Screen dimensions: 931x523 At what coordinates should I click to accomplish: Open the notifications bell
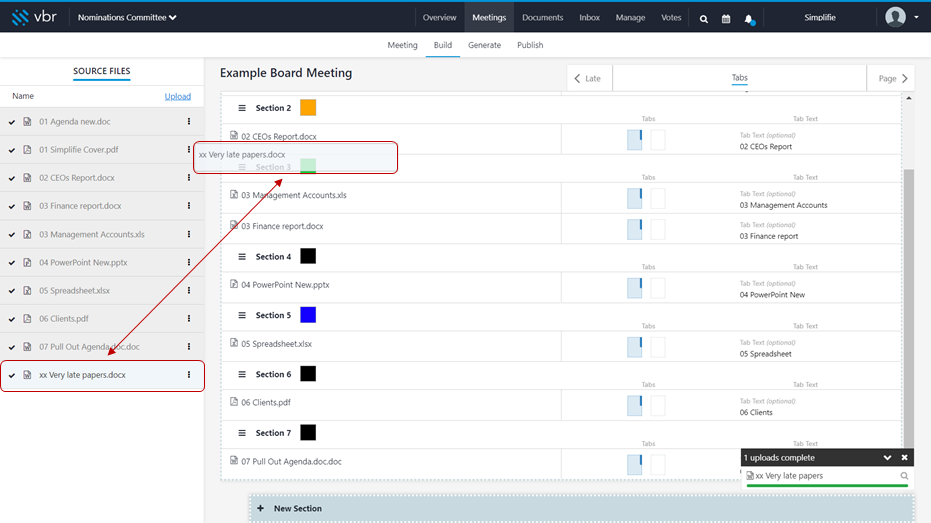coord(749,19)
